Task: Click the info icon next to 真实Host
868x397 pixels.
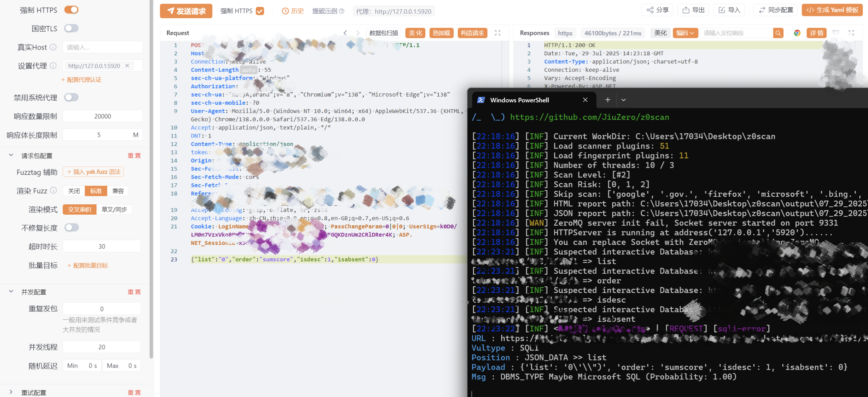Action: [x=53, y=47]
